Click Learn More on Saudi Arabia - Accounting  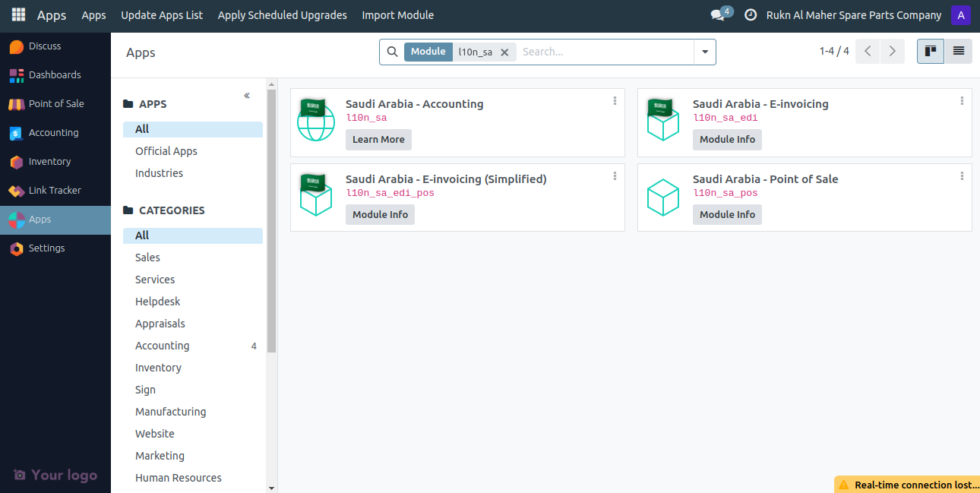pyautogui.click(x=378, y=139)
